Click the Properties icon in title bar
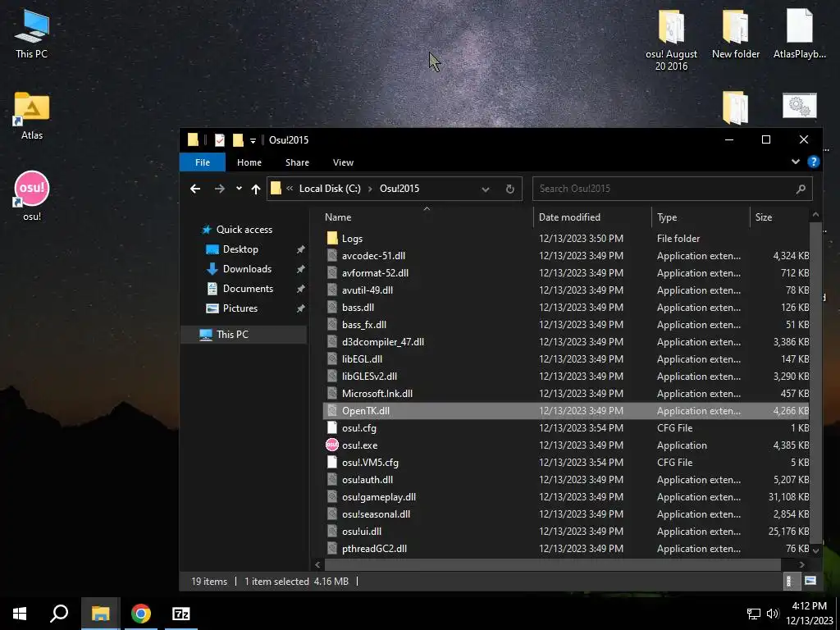The image size is (840, 630). pos(220,140)
